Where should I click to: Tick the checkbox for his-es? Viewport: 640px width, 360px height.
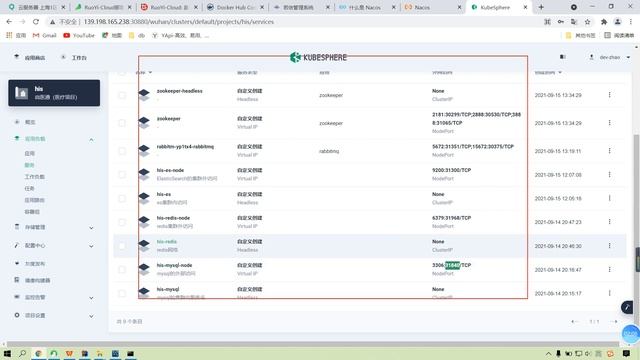[x=122, y=198]
